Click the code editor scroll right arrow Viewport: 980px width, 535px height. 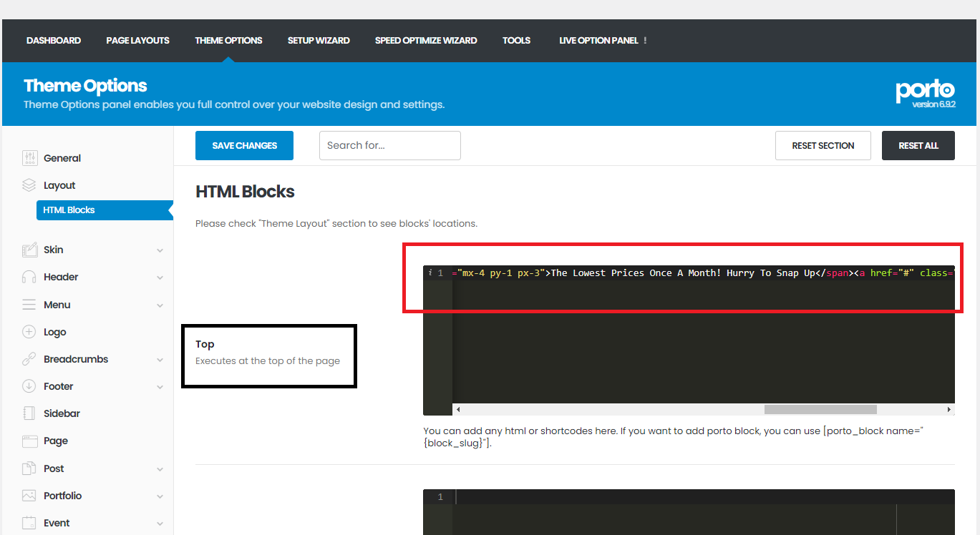click(949, 410)
